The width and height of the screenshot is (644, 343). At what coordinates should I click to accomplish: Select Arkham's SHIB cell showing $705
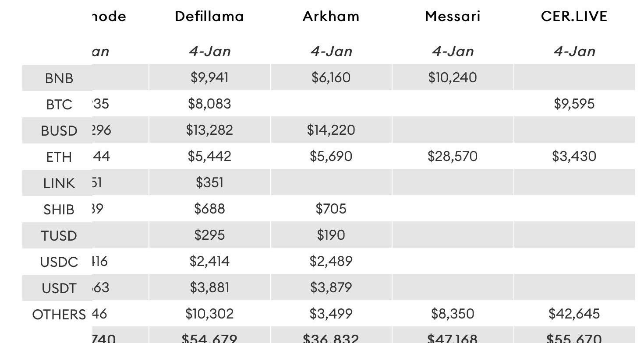(x=331, y=209)
